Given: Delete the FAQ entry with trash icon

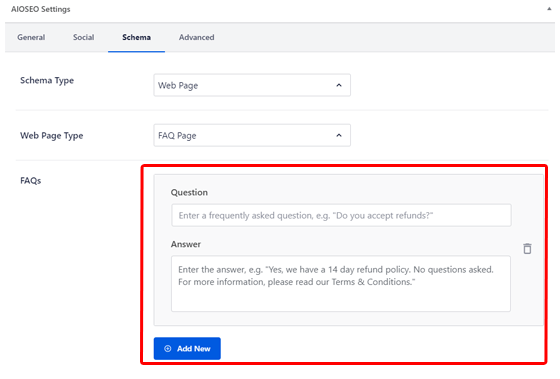Looking at the screenshot, I should tap(527, 249).
